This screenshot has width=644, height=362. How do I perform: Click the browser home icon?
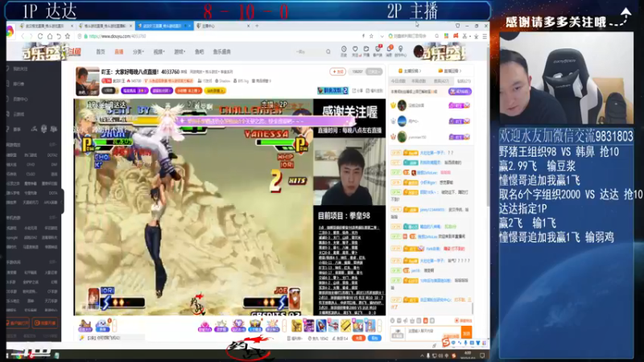click(x=50, y=36)
